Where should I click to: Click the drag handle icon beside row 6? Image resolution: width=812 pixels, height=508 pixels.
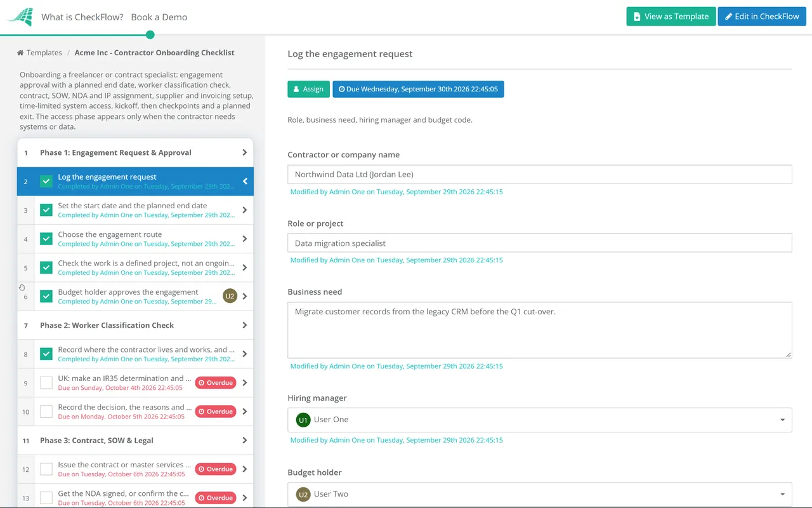(22, 288)
